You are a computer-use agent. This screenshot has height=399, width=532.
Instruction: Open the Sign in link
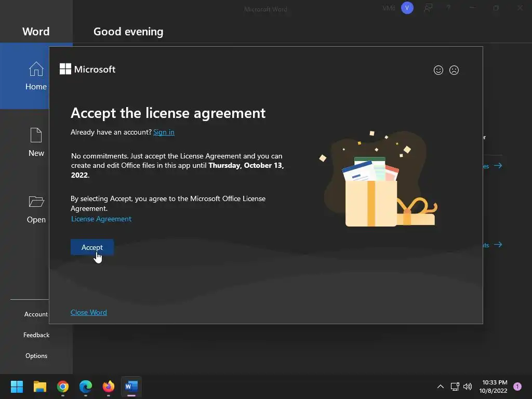164,132
